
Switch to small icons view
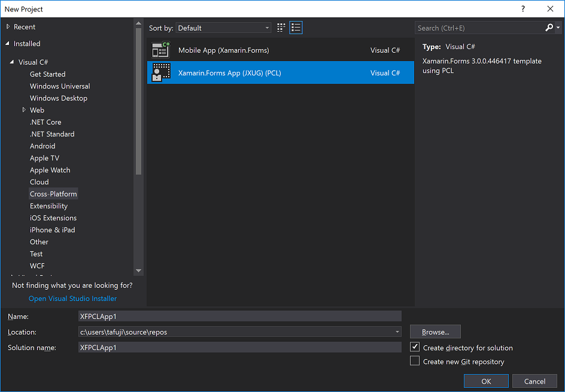click(x=281, y=28)
